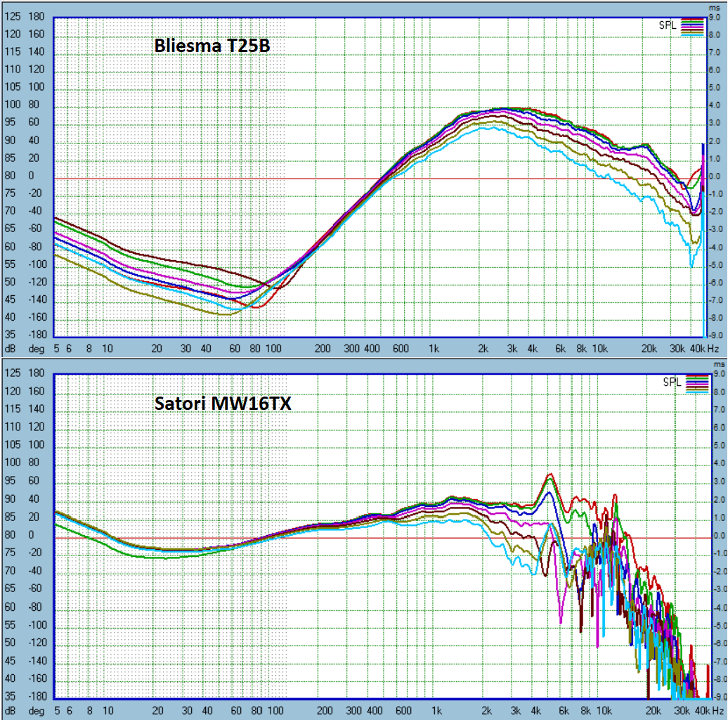
Task: Click the 'Hz' unit label of Bliesma chart
Action: point(713,349)
